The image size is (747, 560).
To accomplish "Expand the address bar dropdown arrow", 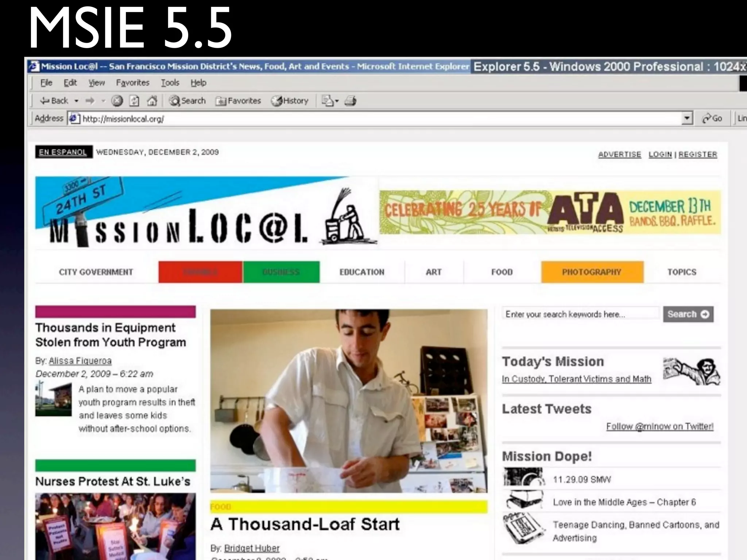I will tap(687, 118).
